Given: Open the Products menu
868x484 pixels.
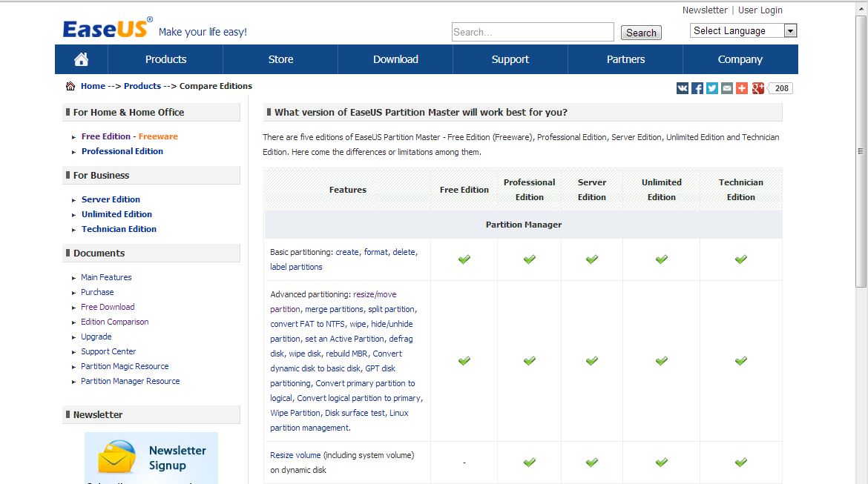Looking at the screenshot, I should pos(165,59).
